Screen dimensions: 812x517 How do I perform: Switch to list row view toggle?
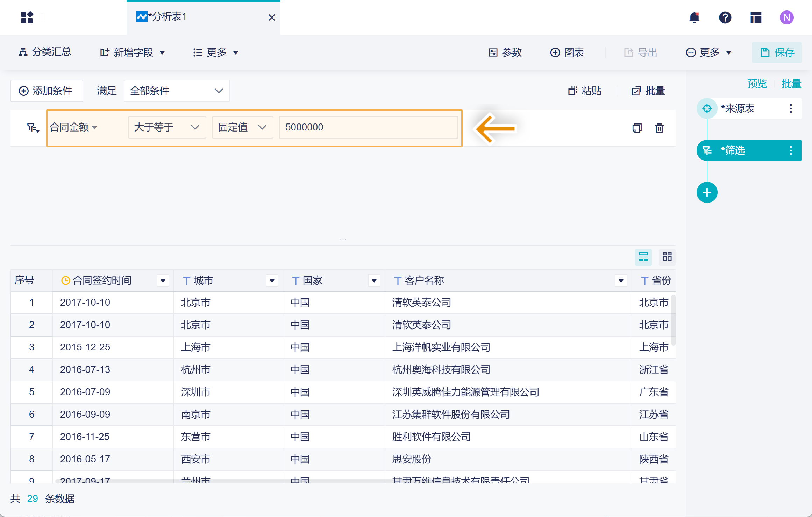pos(643,257)
